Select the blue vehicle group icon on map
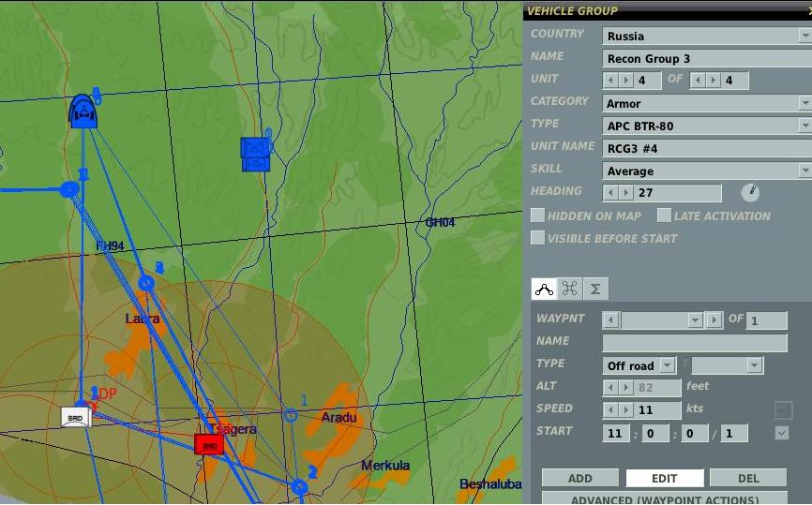 point(255,154)
